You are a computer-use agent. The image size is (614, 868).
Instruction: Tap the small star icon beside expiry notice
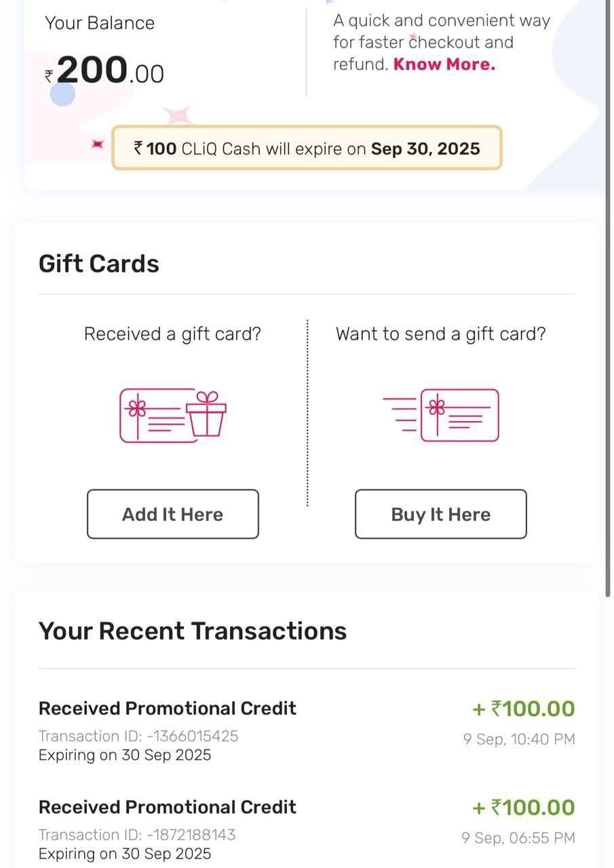point(98,144)
